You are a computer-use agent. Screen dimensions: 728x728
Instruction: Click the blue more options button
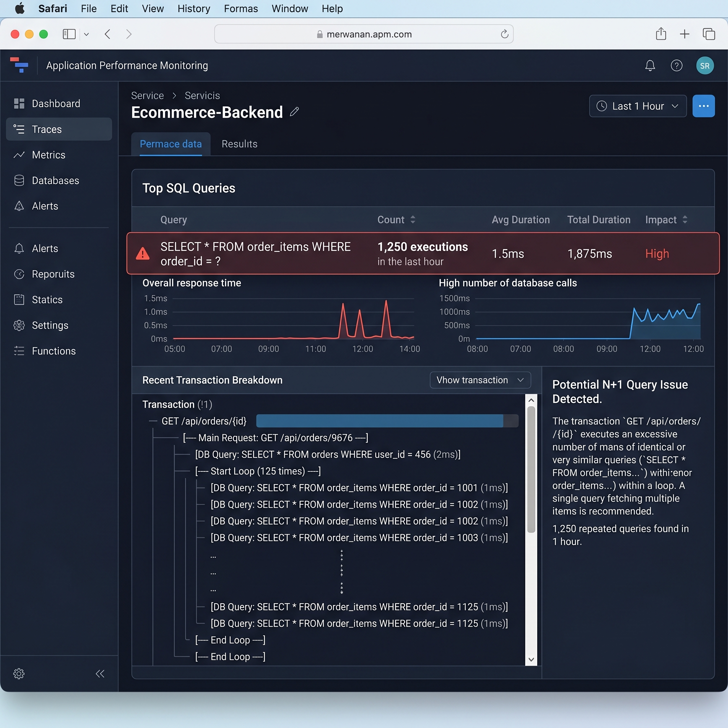tap(703, 106)
